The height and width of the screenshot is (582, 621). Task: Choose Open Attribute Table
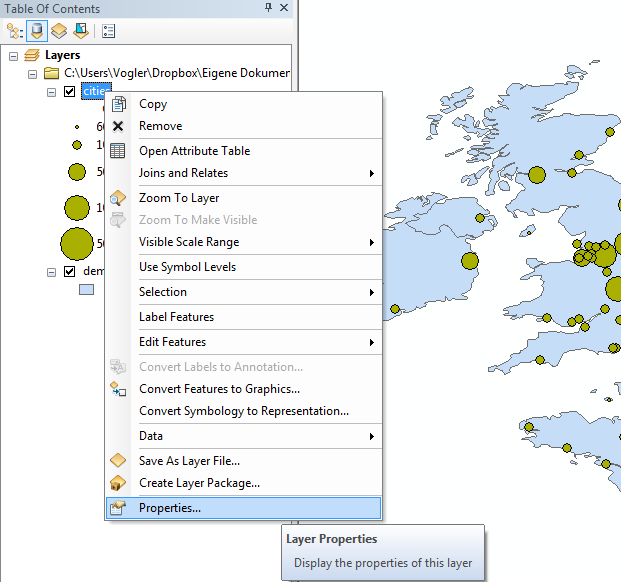(244, 151)
